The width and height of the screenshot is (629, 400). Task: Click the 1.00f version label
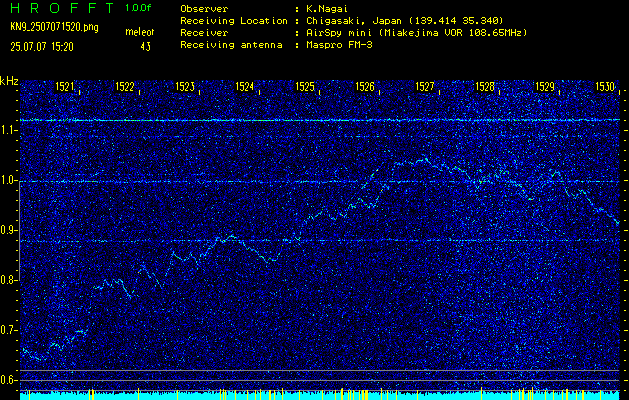click(138, 8)
